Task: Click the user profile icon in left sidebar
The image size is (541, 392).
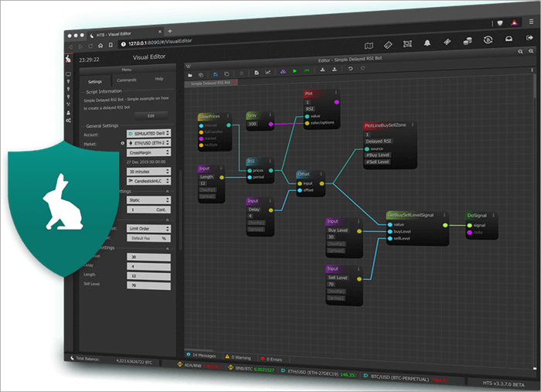Action: 68,113
